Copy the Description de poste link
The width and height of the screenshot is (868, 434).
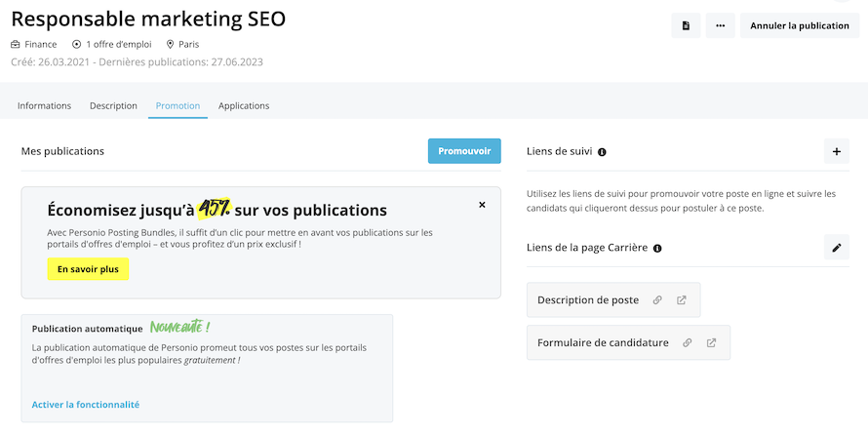[x=657, y=300]
